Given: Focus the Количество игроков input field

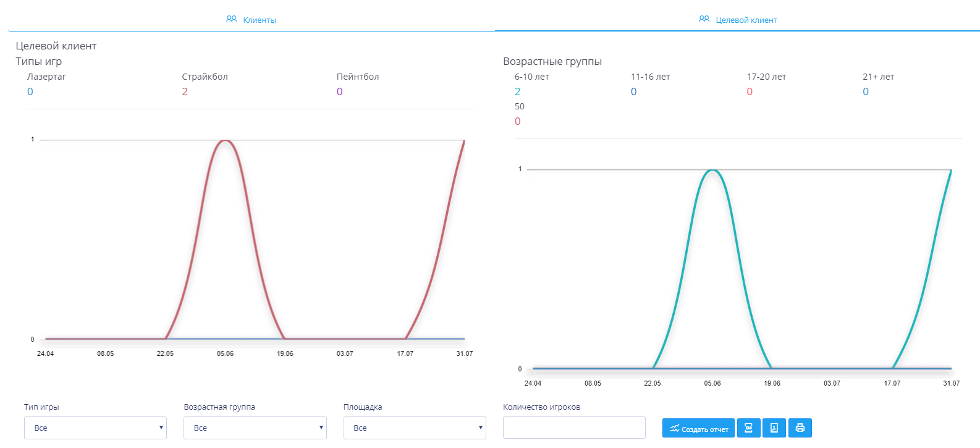Looking at the screenshot, I should point(574,428).
